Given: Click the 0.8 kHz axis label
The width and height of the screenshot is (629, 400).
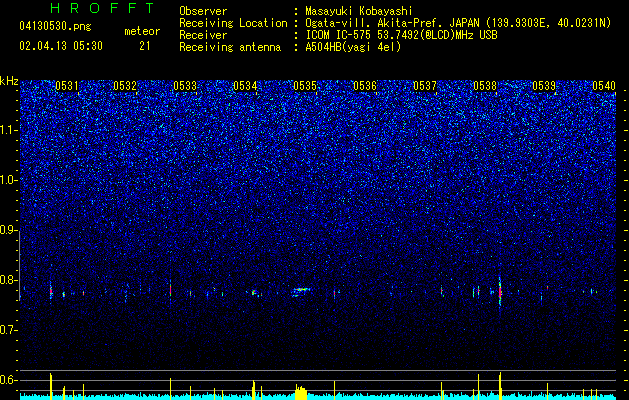Looking at the screenshot, I should tap(9, 280).
